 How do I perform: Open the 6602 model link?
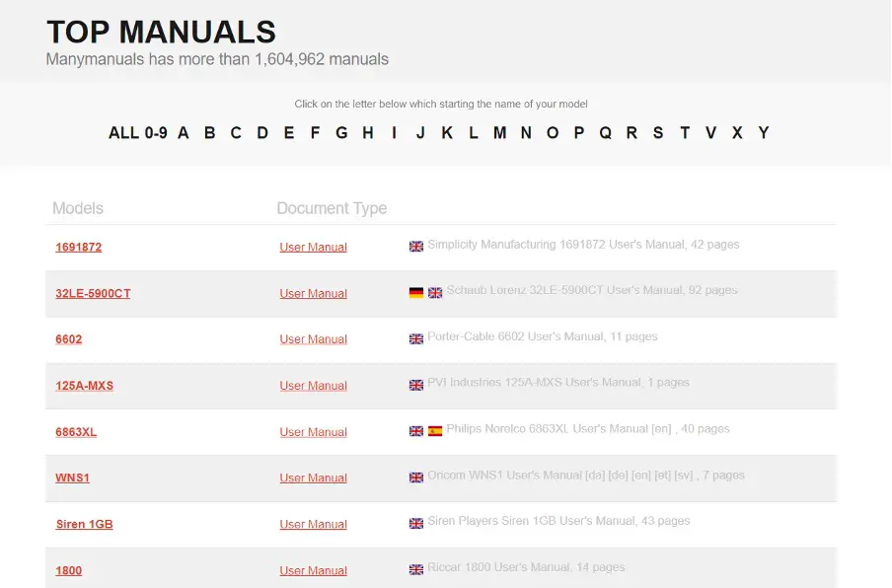coord(69,339)
